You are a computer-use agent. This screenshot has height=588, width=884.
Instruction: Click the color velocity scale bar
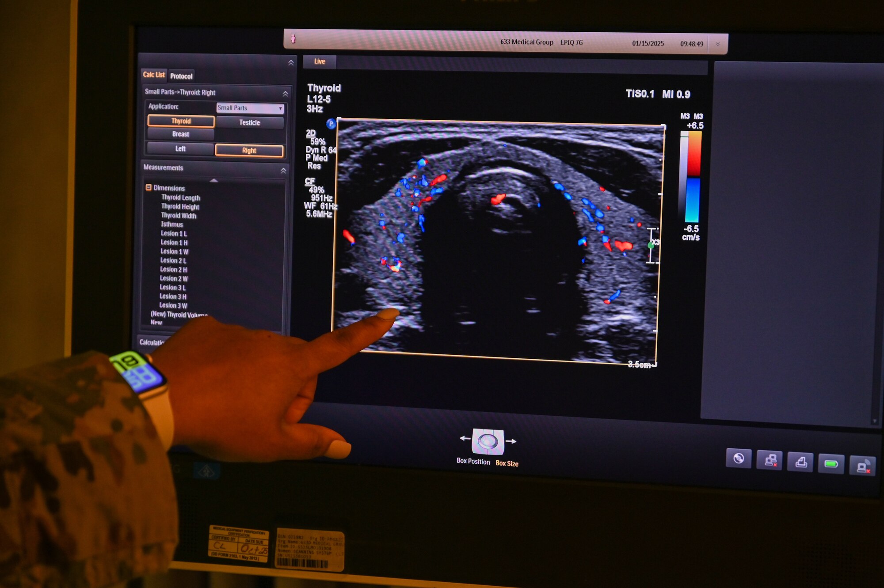tap(694, 177)
